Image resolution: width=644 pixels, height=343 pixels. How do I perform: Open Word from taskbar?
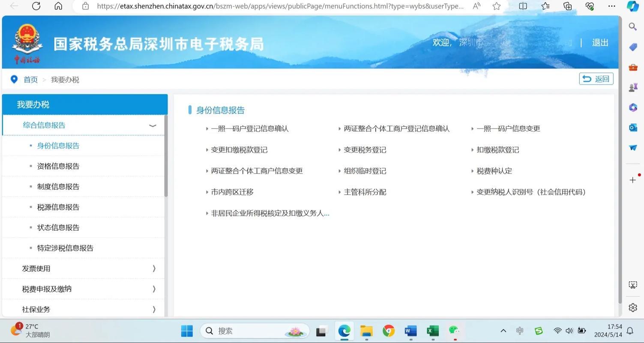[410, 331]
